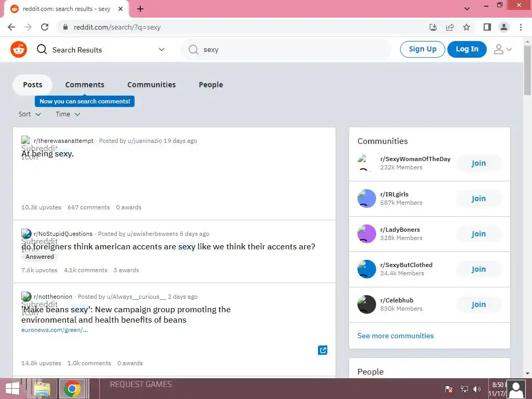Click the browser back arrow
This screenshot has height=399, width=532.
(x=11, y=27)
